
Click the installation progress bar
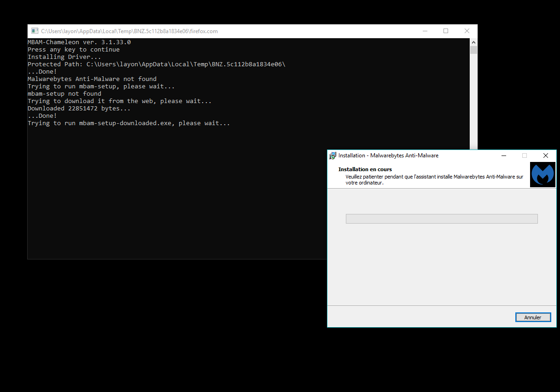pos(442,219)
